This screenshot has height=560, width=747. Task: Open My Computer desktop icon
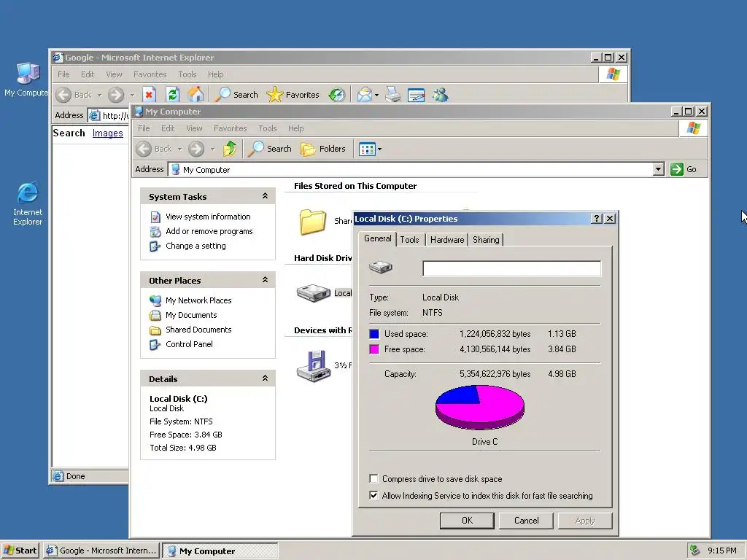[x=28, y=79]
